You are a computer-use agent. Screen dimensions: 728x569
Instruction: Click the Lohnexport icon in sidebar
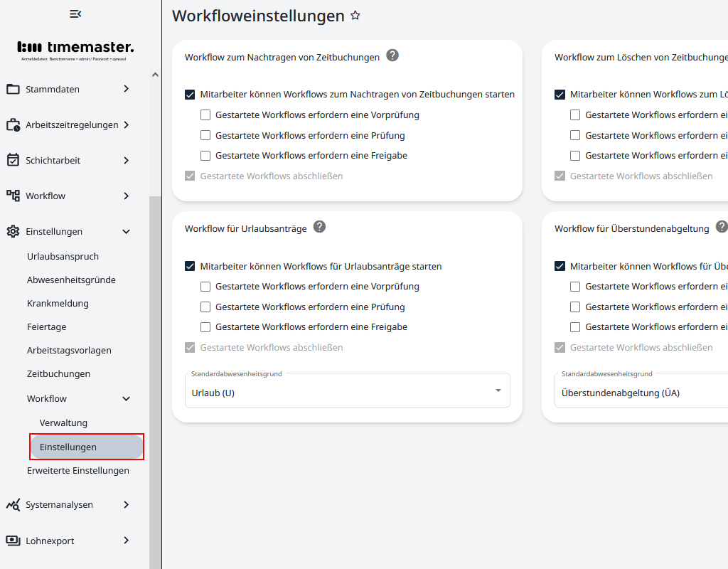(x=14, y=540)
